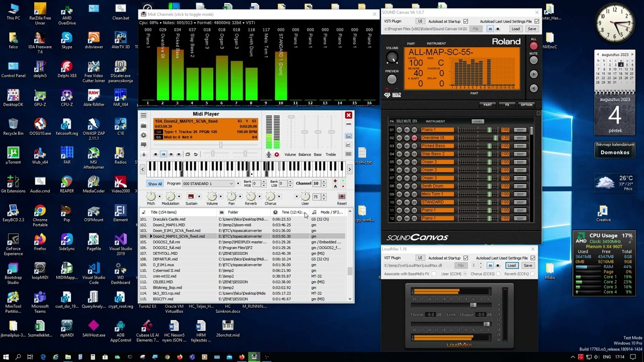Open Midi Player settings gear

pos(143,135)
